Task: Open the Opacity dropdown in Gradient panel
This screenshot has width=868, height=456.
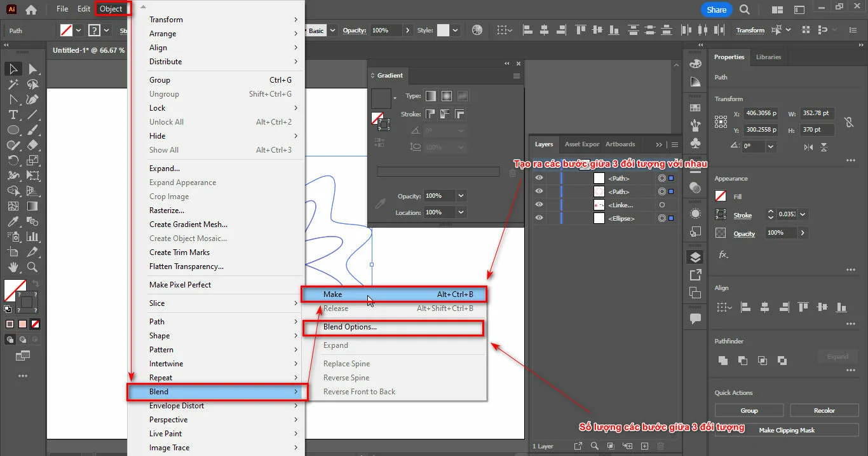Action: tap(461, 196)
